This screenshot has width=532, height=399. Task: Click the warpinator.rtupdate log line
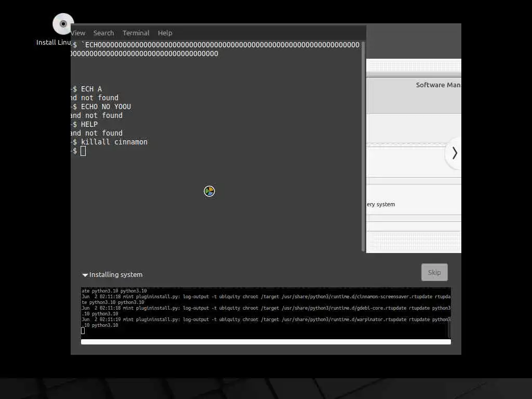266,322
